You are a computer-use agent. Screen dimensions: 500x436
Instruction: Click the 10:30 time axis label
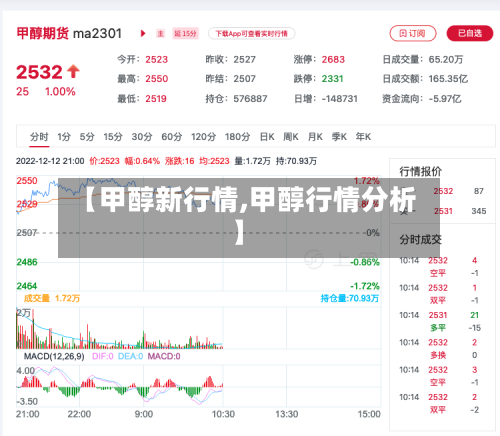[x=223, y=414]
